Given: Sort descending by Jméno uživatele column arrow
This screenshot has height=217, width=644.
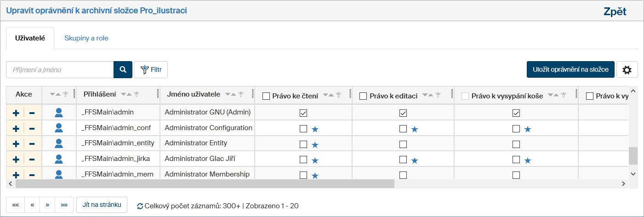Looking at the screenshot, I should coord(227,94).
